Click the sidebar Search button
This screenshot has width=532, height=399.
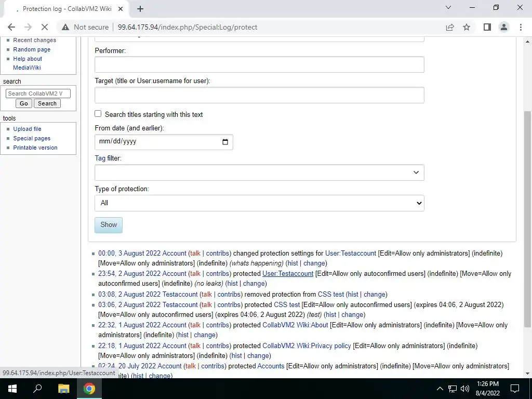point(47,103)
